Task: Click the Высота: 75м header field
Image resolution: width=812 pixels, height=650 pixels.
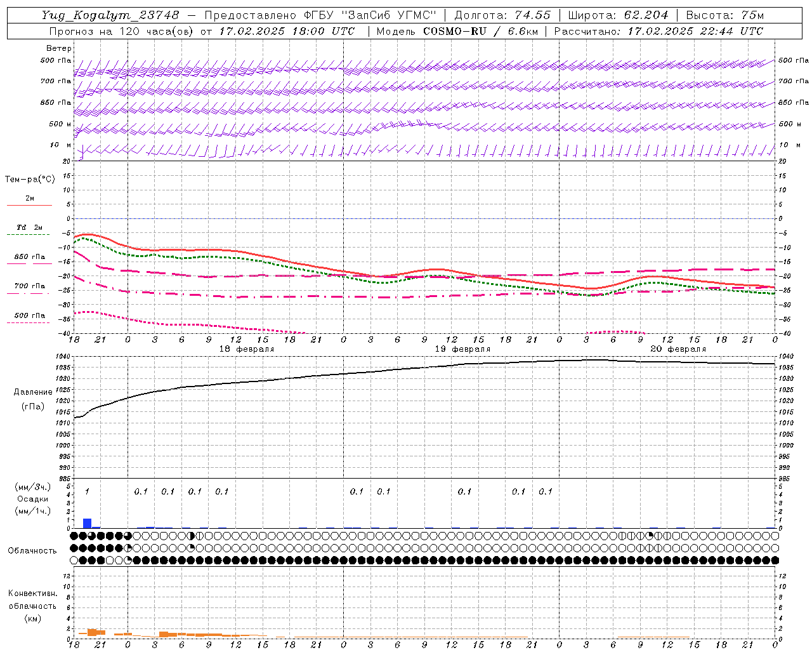Action: (x=724, y=15)
